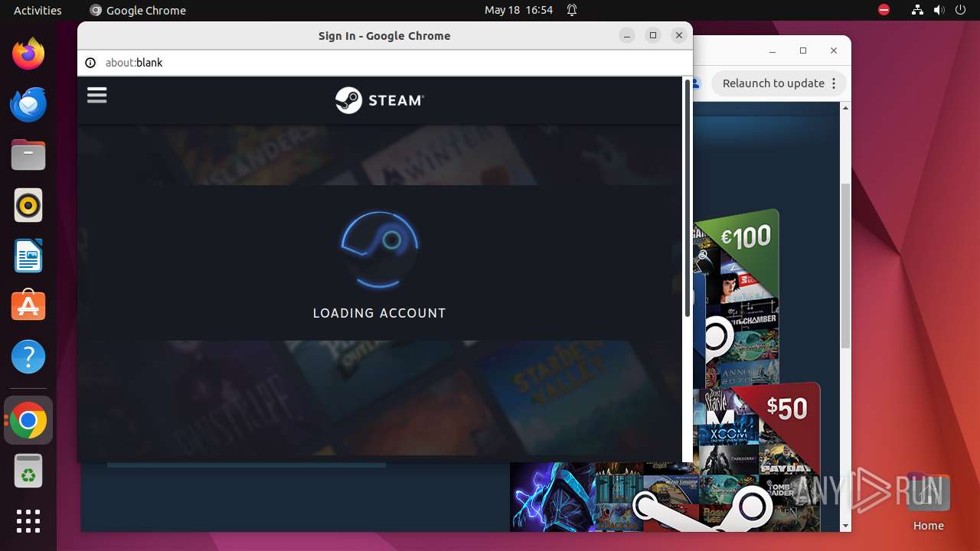Minimize the background Chrome window
Viewport: 980px width, 551px height.
[772, 51]
